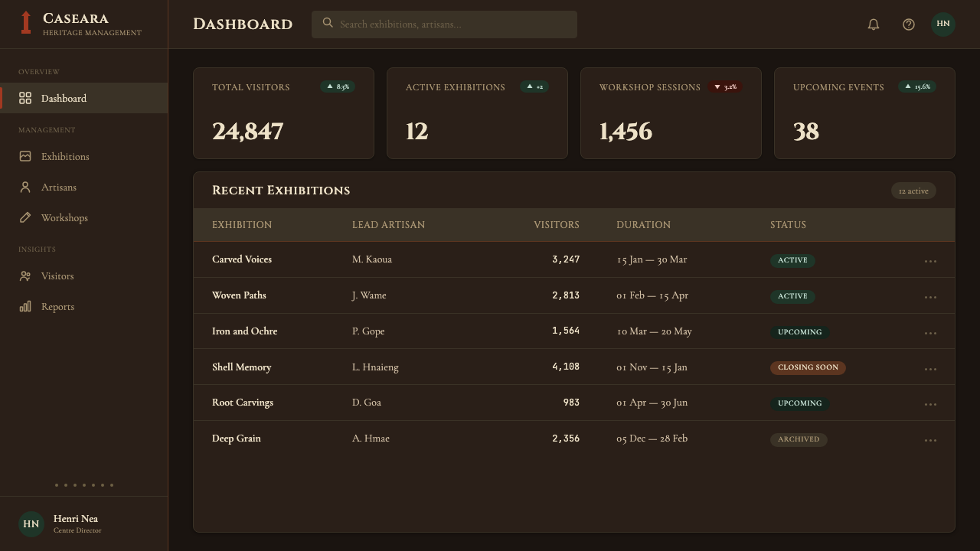Sort by the Status column header
Image resolution: width=980 pixels, height=551 pixels.
click(788, 225)
